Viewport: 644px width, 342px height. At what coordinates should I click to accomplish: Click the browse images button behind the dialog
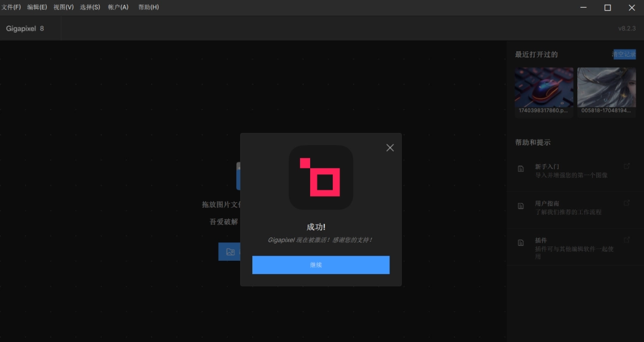point(229,251)
